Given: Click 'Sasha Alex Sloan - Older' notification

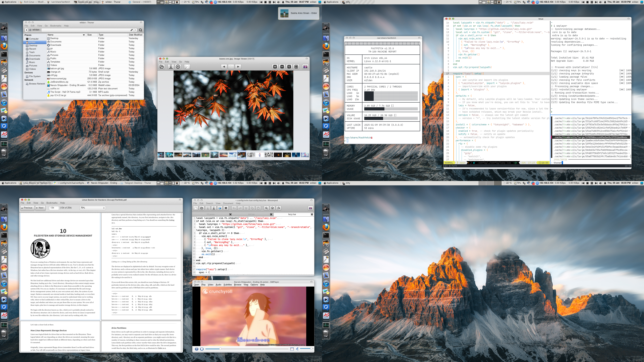Looking at the screenshot, I should 299,13.
